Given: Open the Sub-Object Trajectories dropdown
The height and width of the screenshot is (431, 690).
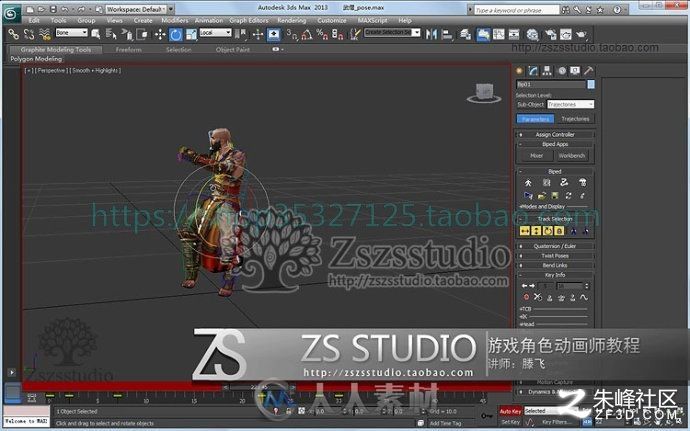Looking at the screenshot, I should [570, 104].
